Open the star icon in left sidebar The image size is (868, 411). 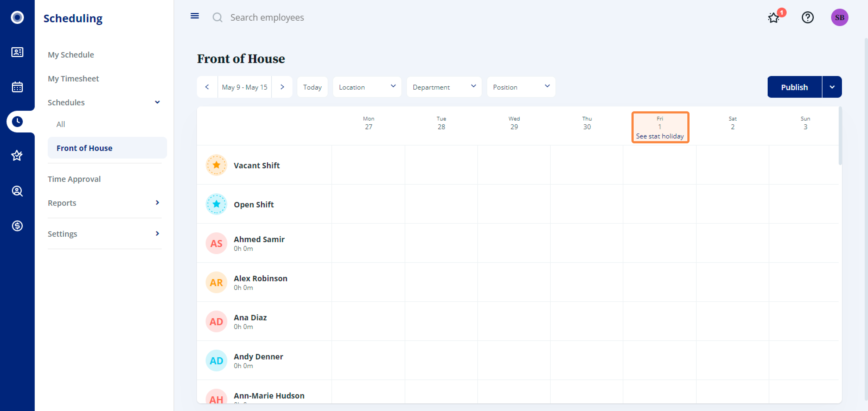17,156
